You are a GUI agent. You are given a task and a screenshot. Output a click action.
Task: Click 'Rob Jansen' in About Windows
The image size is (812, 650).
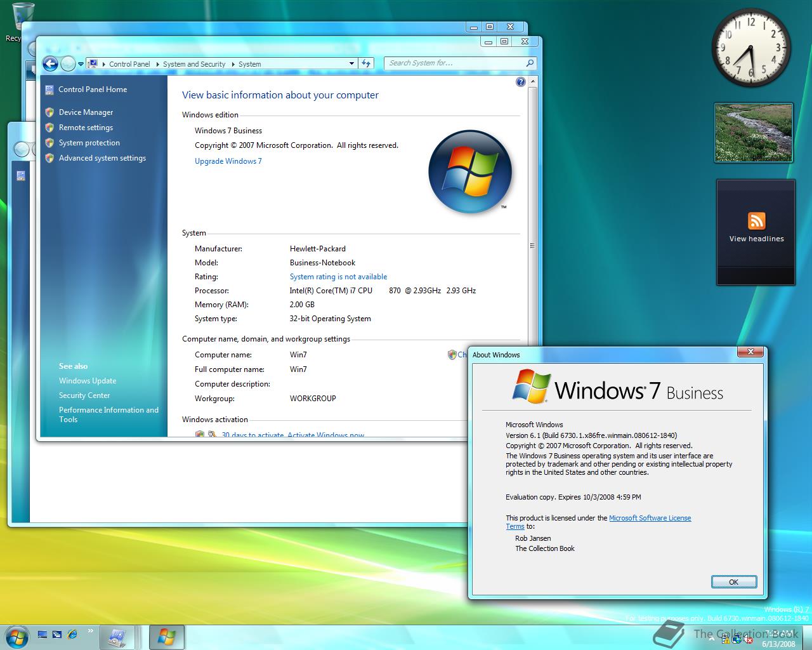pos(533,538)
